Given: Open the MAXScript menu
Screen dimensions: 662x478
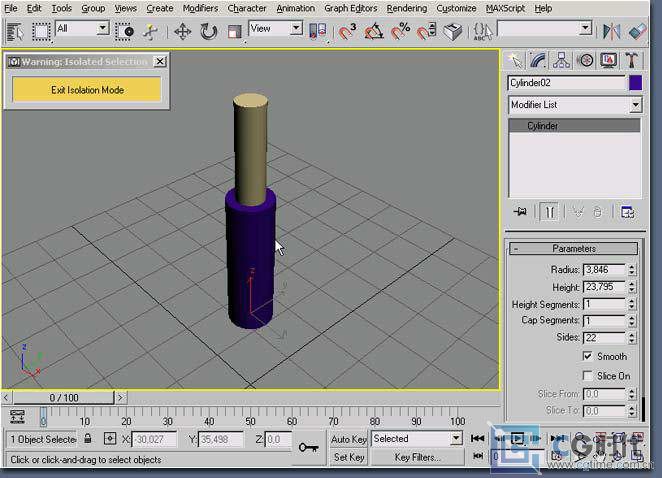Looking at the screenshot, I should pyautogui.click(x=505, y=8).
